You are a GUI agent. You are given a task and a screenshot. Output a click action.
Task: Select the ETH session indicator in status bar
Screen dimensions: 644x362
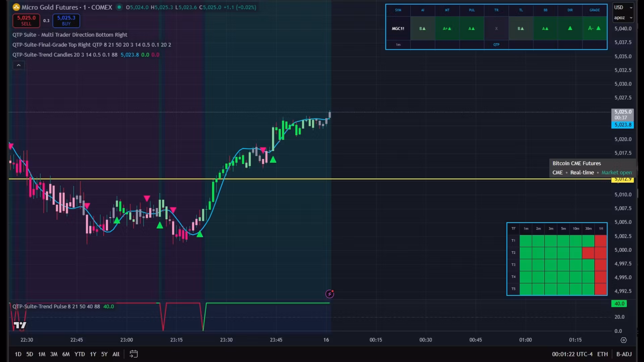[x=603, y=354]
